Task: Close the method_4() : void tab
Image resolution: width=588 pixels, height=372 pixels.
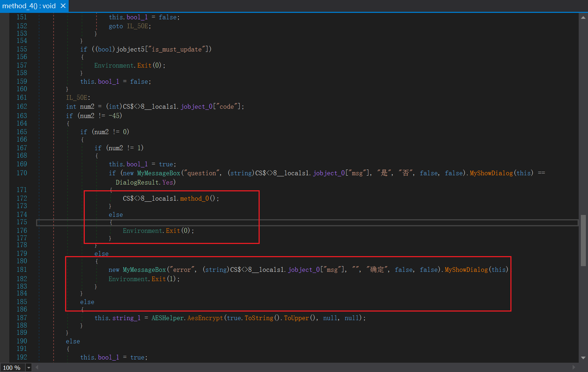Action: (x=63, y=6)
